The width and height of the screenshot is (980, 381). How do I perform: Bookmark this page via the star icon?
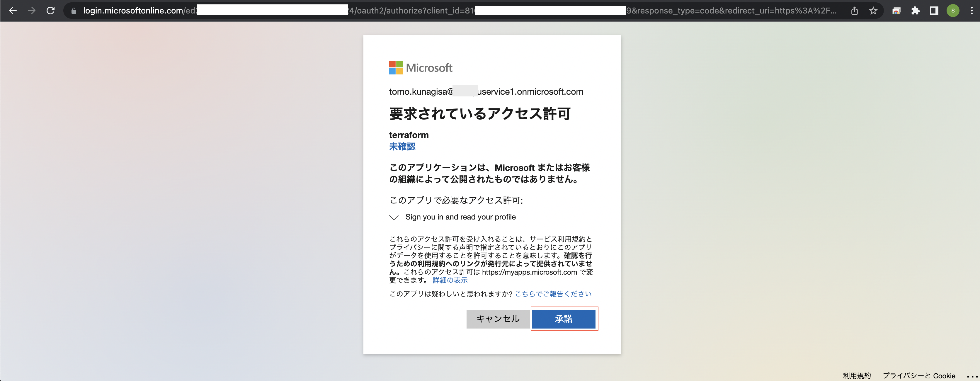pos(873,11)
